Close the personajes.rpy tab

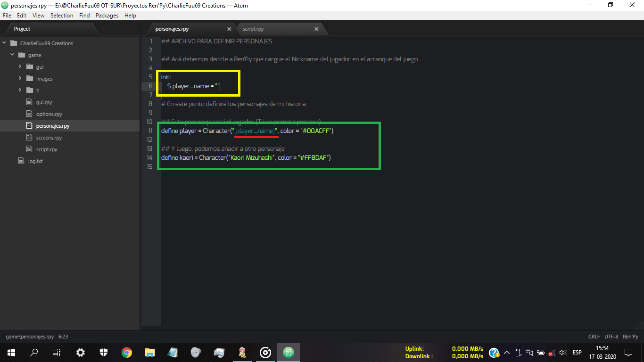(x=229, y=29)
